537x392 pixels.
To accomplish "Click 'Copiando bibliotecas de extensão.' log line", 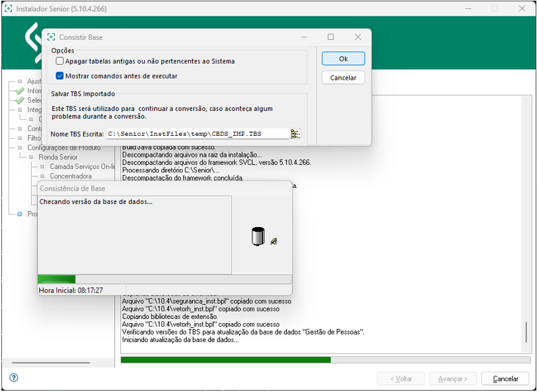I will click(170, 317).
